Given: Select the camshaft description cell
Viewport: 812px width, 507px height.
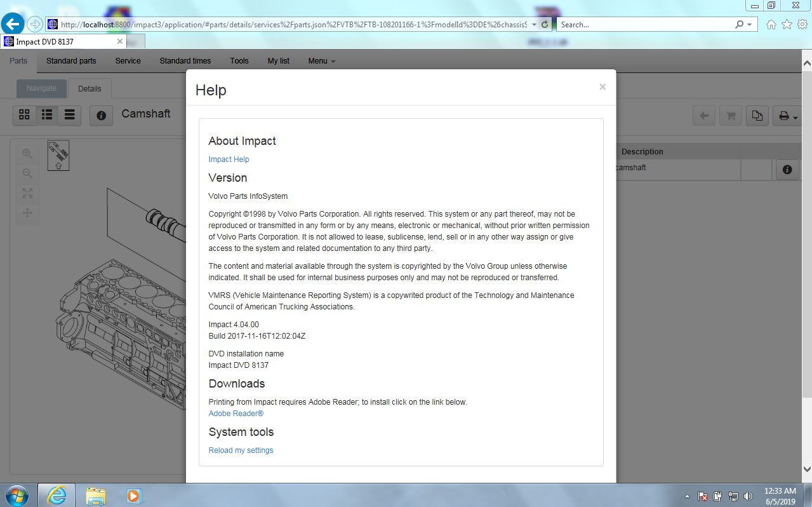Looking at the screenshot, I should click(x=677, y=169).
